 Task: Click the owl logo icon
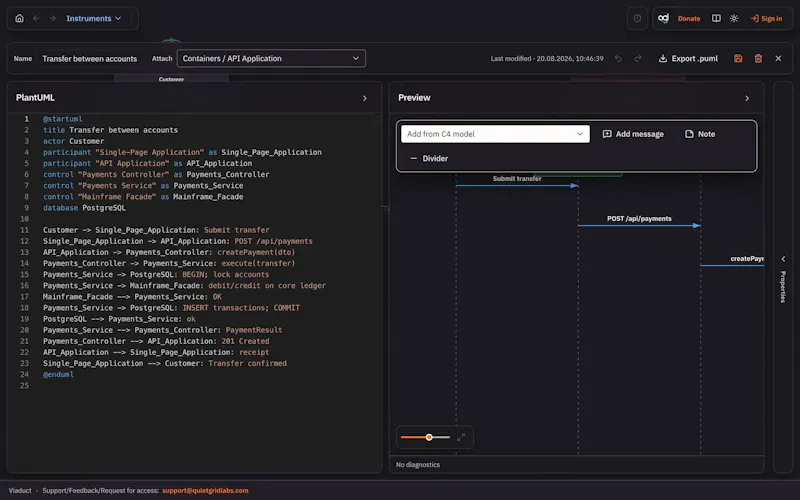[x=663, y=18]
